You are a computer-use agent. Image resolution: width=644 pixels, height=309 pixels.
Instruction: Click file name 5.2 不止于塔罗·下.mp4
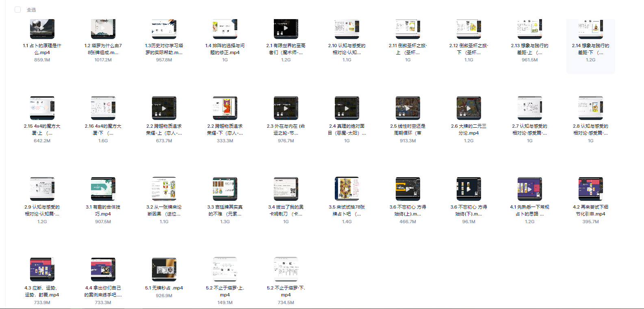tap(286, 292)
